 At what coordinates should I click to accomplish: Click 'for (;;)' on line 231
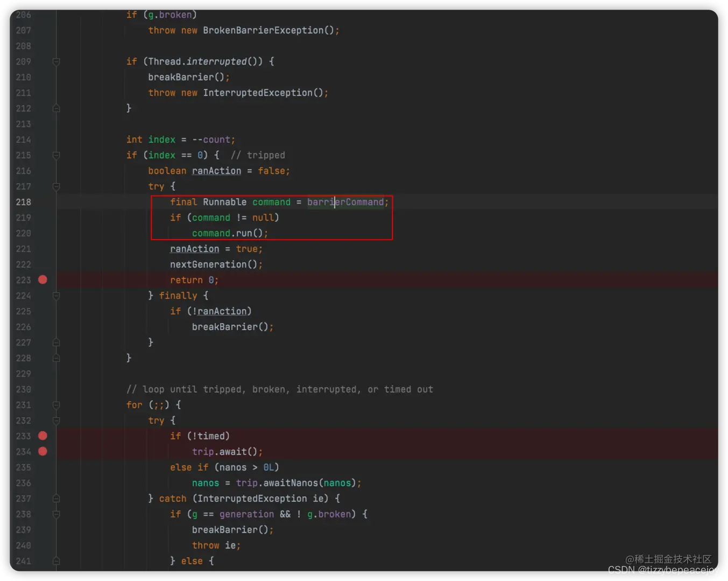(x=148, y=405)
